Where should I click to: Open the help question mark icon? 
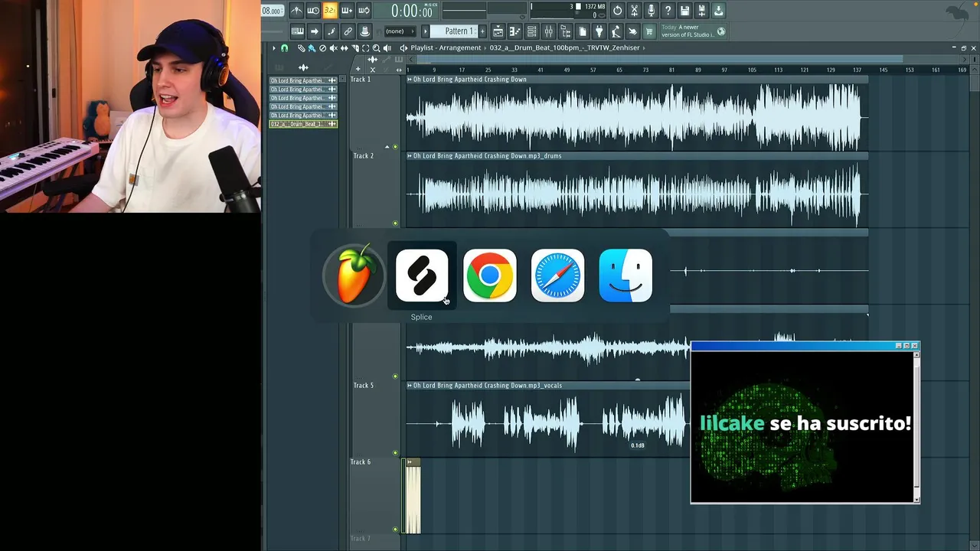pos(668,11)
